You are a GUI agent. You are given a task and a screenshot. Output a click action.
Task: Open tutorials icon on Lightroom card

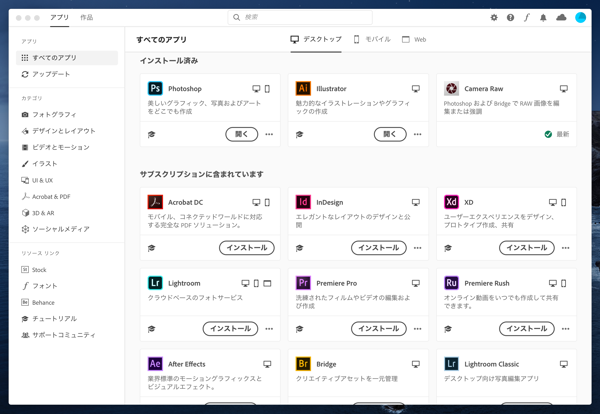pos(152,329)
